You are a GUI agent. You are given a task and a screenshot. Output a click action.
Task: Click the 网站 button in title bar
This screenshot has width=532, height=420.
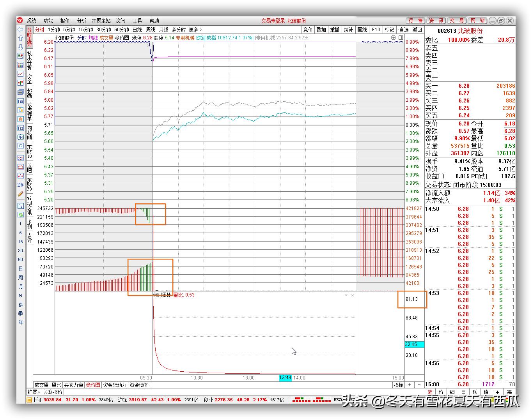click(477, 21)
